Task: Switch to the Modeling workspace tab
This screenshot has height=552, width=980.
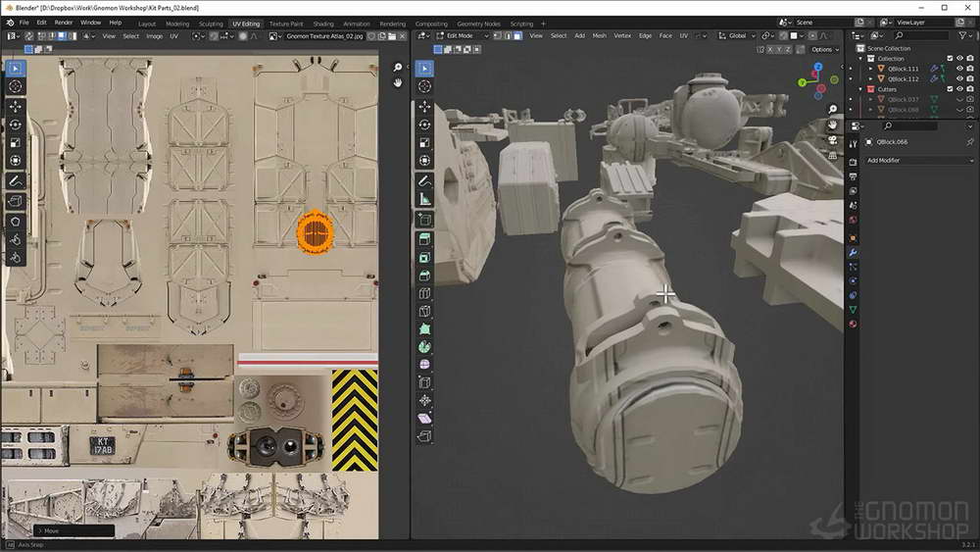Action: [x=176, y=24]
